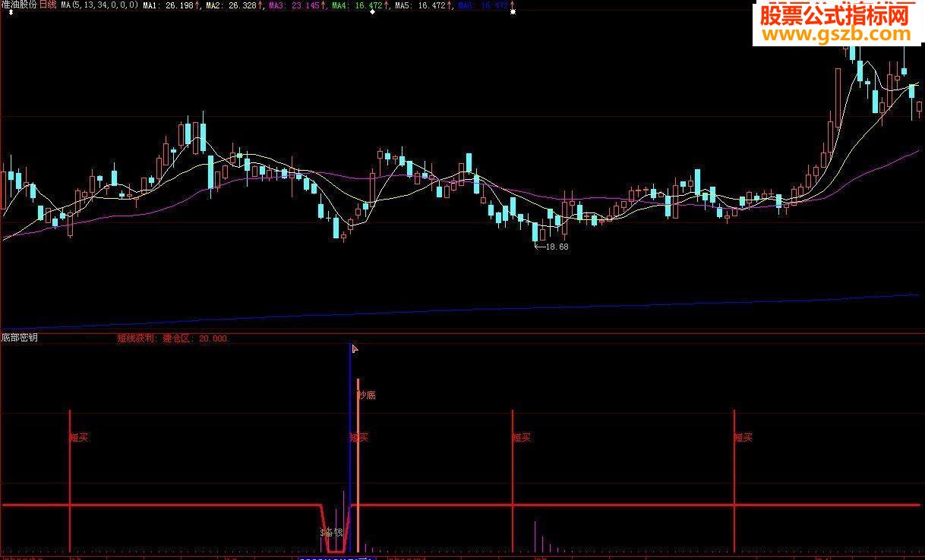Click the white diamond marker near MA4 value
The image size is (925, 560).
point(371,13)
